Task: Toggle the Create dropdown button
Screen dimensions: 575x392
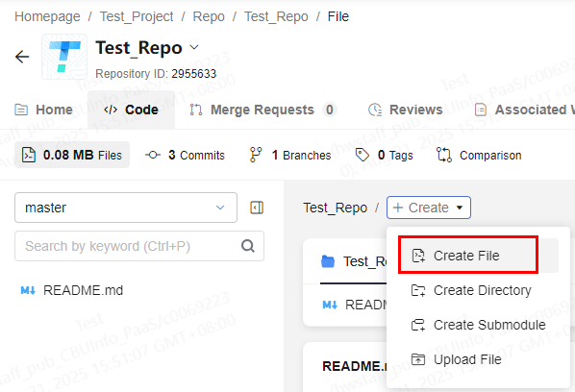Action: (x=428, y=208)
